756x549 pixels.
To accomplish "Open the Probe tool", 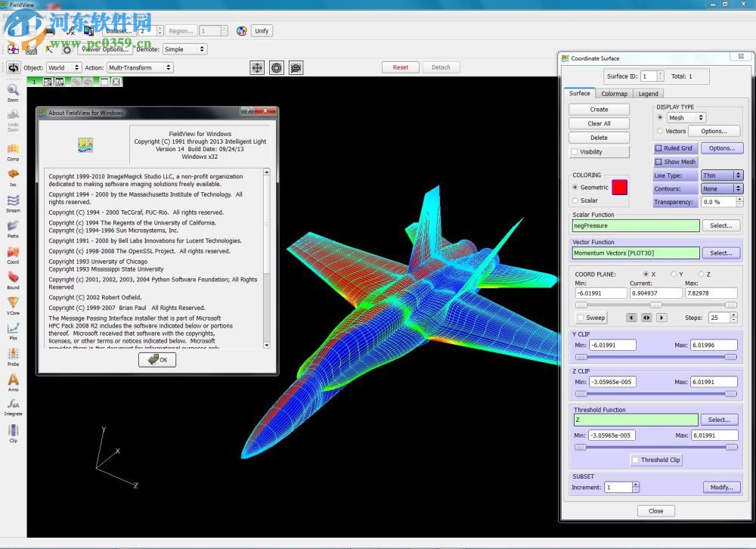I will pyautogui.click(x=13, y=356).
